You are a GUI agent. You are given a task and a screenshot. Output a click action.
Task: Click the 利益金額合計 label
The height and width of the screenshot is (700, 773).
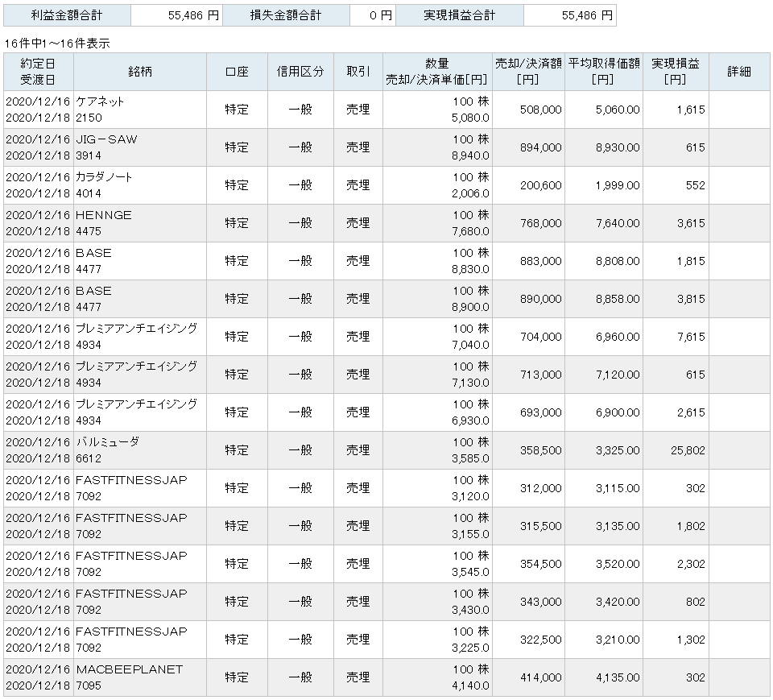click(67, 15)
